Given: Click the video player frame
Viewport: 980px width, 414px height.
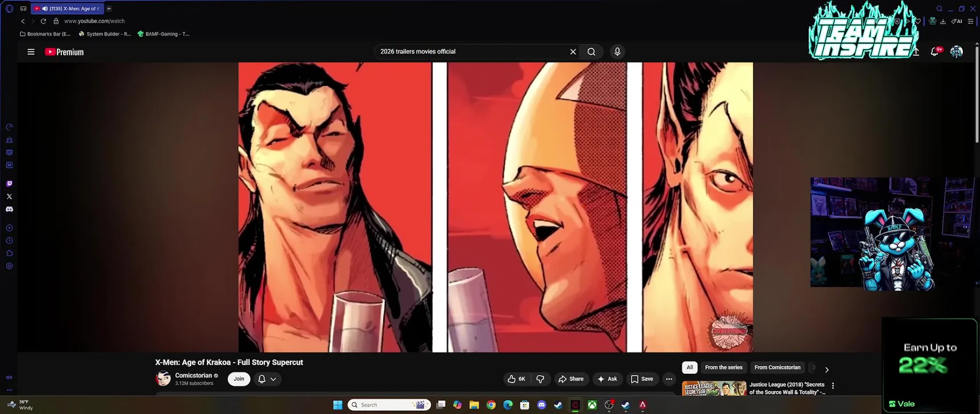Looking at the screenshot, I should (x=495, y=207).
